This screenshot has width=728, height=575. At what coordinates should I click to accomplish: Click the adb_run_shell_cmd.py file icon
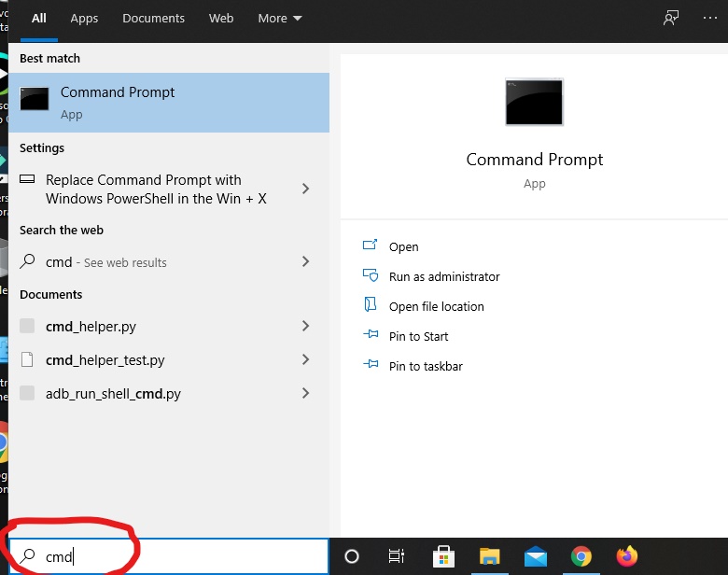click(27, 392)
